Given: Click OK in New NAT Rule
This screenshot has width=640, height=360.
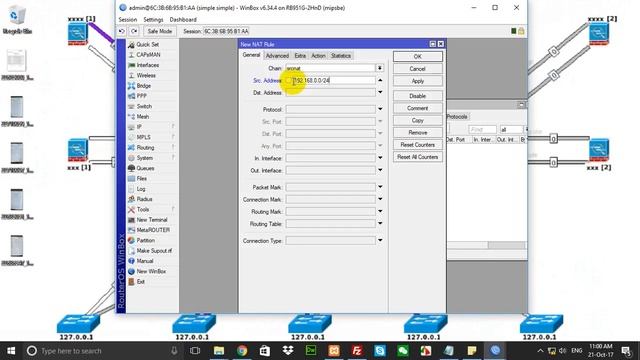Looking at the screenshot, I should click(418, 56).
